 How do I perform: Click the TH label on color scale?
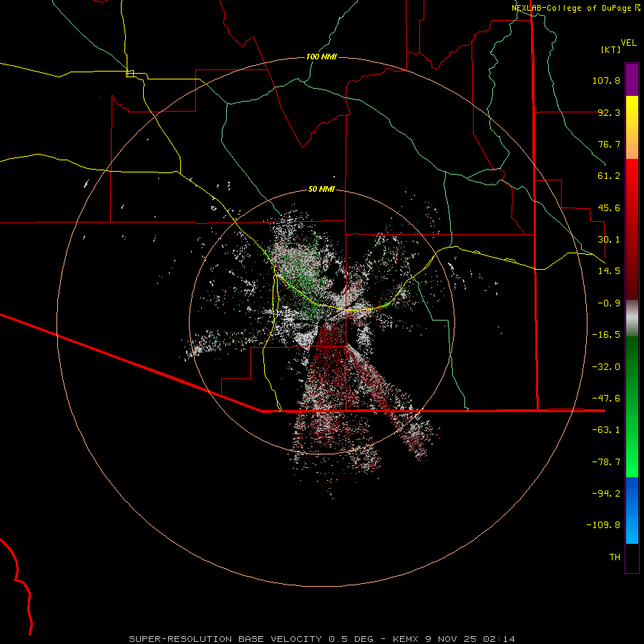click(615, 557)
